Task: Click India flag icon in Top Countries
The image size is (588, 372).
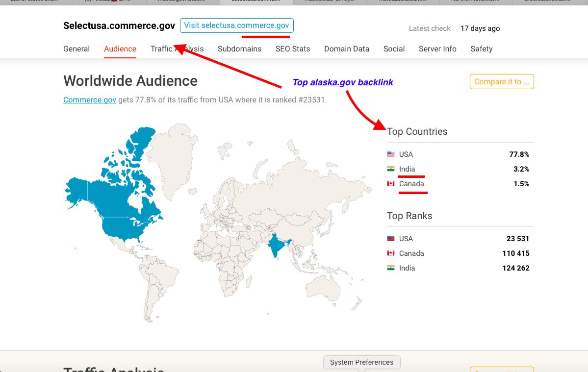Action: (391, 169)
